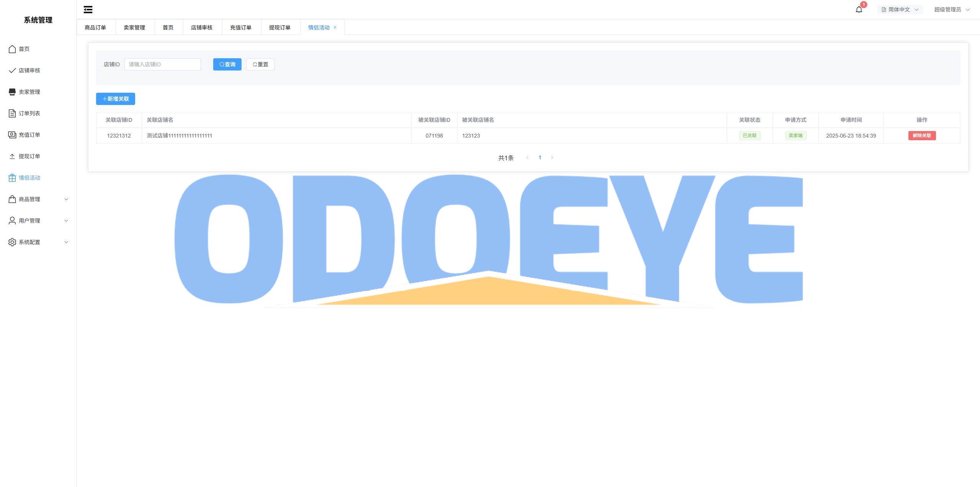This screenshot has width=980, height=487.
Task: Click the sidebar collapse hamburger icon
Action: [x=88, y=10]
